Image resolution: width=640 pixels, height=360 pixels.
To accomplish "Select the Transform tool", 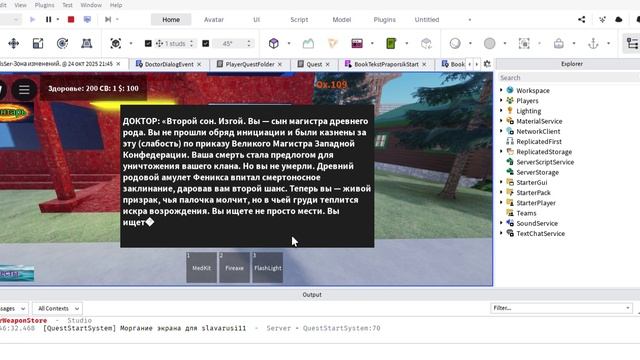I will click(87, 43).
